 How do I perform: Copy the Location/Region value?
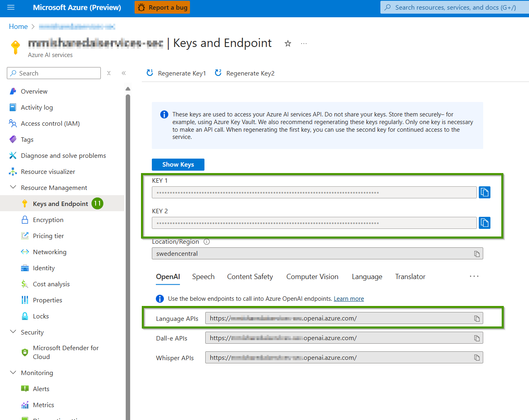tap(477, 254)
